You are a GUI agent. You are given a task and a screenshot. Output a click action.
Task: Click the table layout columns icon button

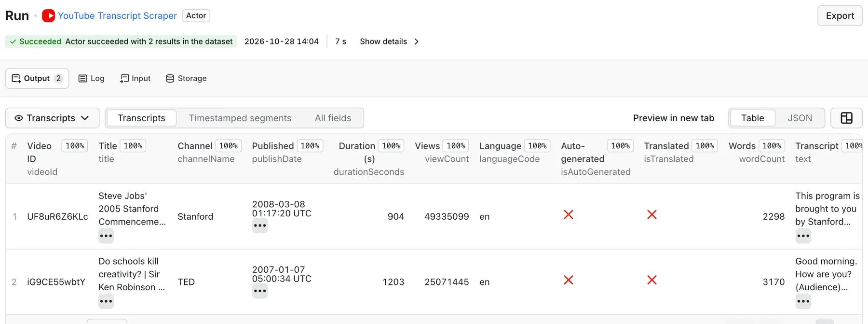846,118
